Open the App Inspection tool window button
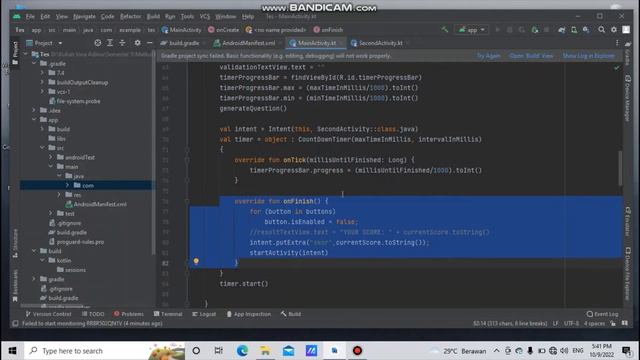The width and height of the screenshot is (640, 360). 249,314
